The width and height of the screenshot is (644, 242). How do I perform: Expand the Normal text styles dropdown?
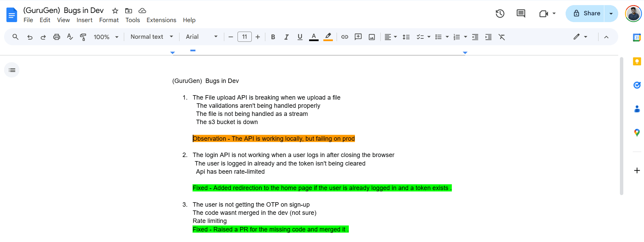click(152, 37)
